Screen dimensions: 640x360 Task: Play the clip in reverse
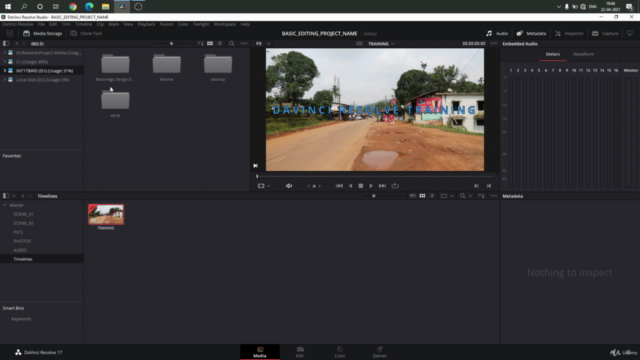(x=350, y=186)
